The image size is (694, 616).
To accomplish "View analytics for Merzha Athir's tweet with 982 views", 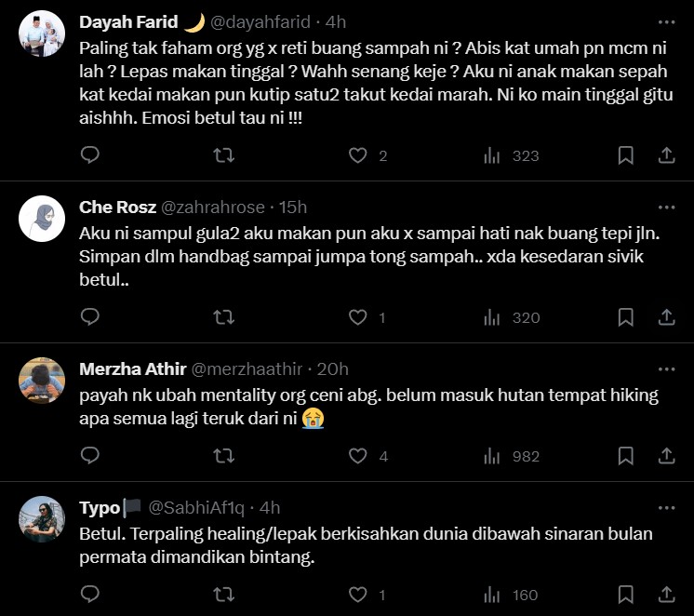I will tap(492, 456).
